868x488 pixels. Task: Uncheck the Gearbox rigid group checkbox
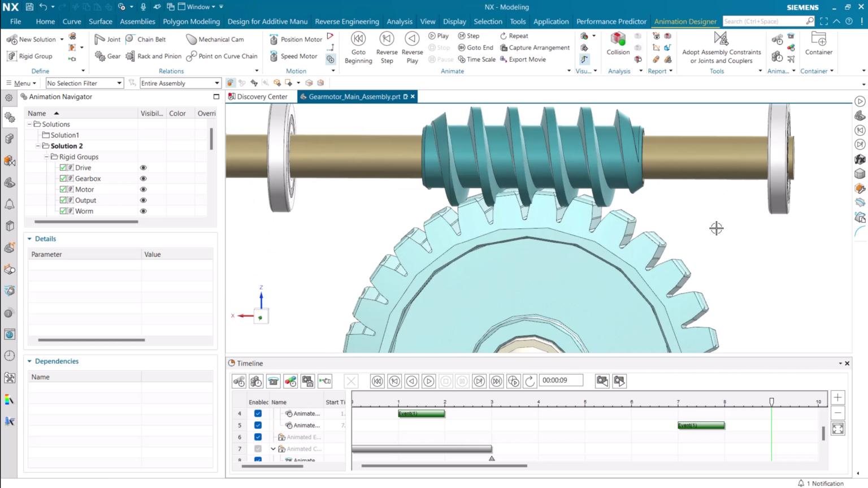pos(63,178)
